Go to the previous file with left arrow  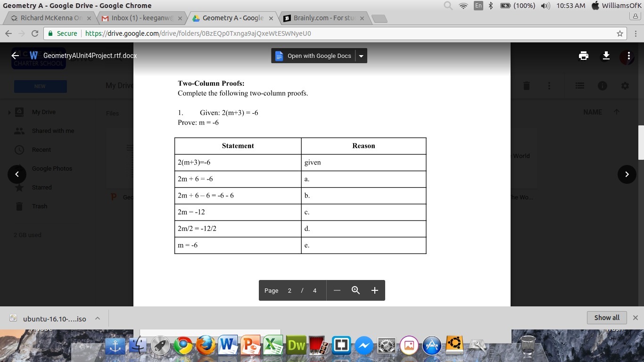pos(17,174)
